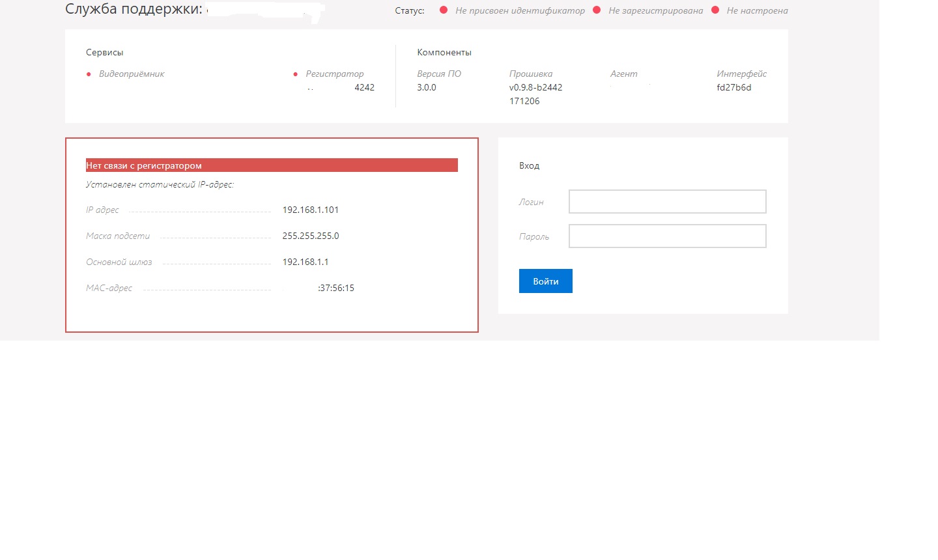This screenshot has width=938, height=560.
Task: Click the Видеоприёмник service label
Action: click(132, 74)
